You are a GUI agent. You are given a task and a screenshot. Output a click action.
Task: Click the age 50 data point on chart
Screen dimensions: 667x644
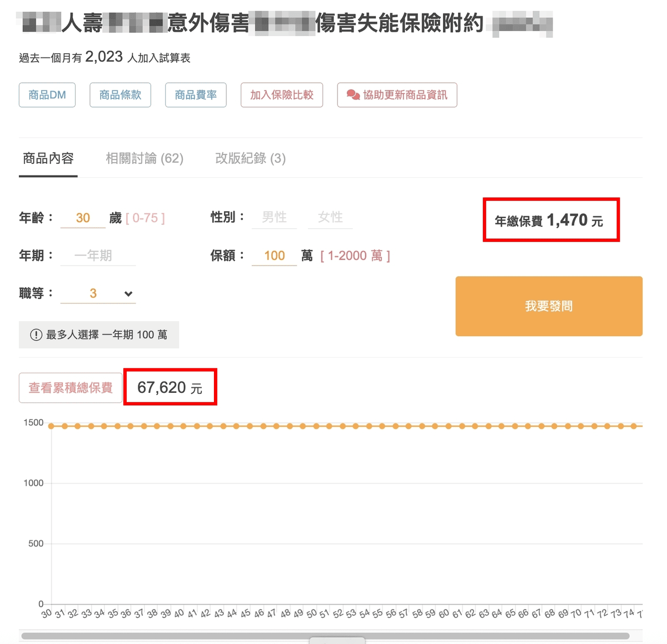tap(316, 426)
